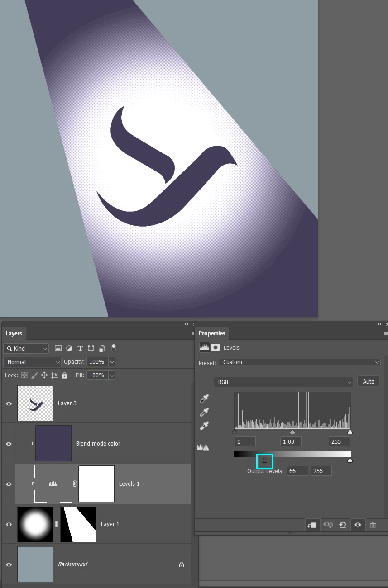The image size is (388, 588).
Task: Select Levels 1 white mask thumbnail
Action: [96, 484]
